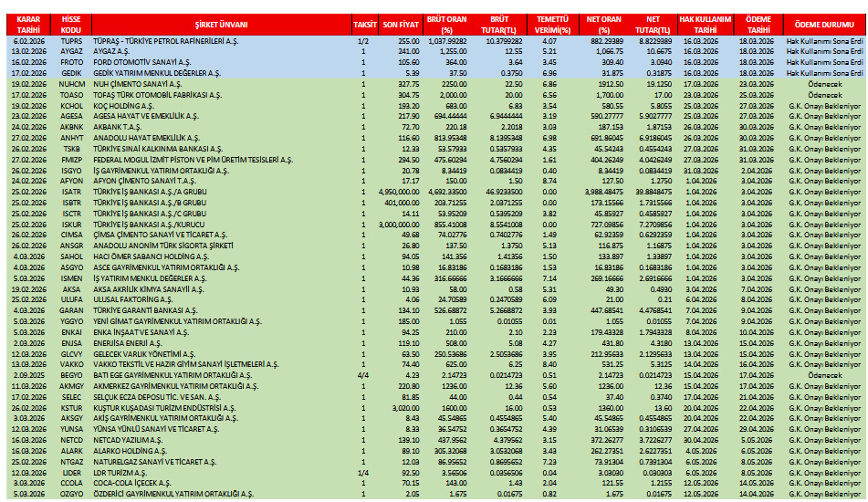Select the TAKSİT column header
The image size is (868, 502).
click(363, 24)
